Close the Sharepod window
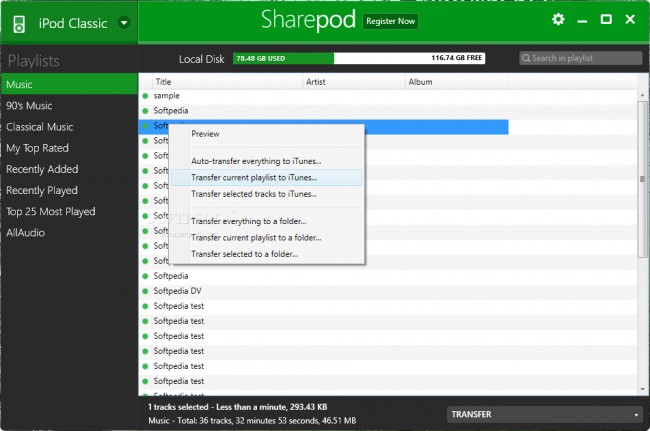 630,20
